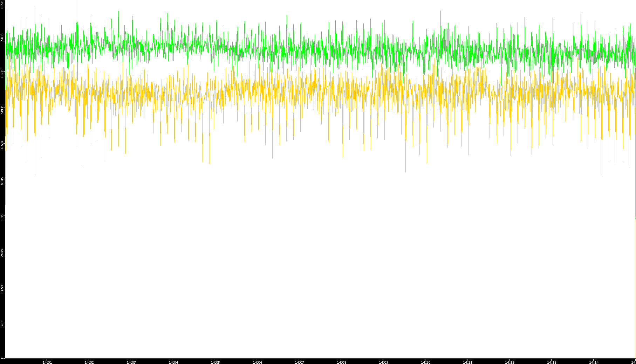Click the 14:03 label on time axis
Image resolution: width=636 pixels, height=364 pixels.
131,362
